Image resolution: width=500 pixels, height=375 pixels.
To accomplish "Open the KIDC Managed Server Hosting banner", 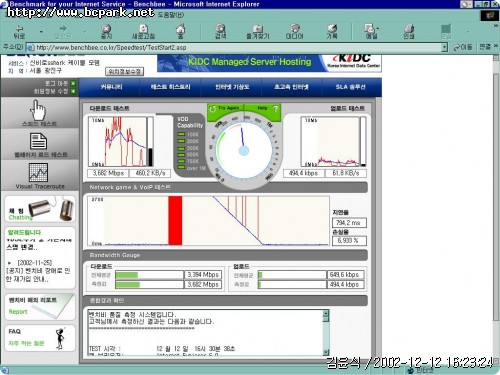I will [x=269, y=63].
